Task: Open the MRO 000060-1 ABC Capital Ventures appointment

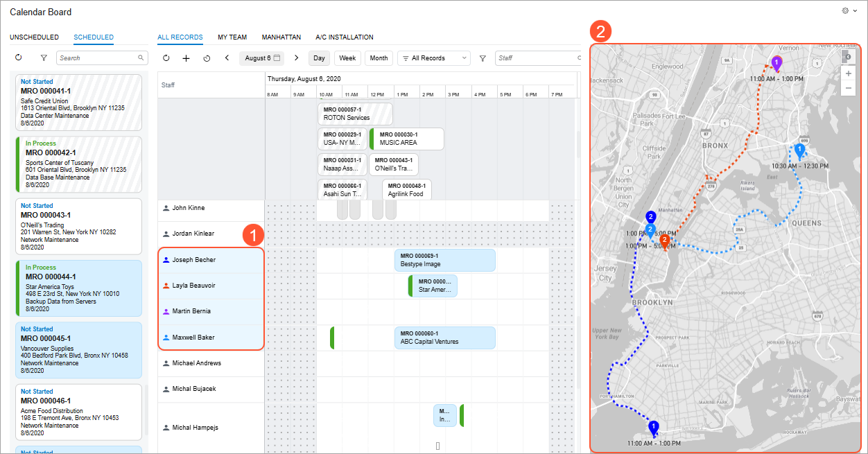Action: [x=444, y=338]
